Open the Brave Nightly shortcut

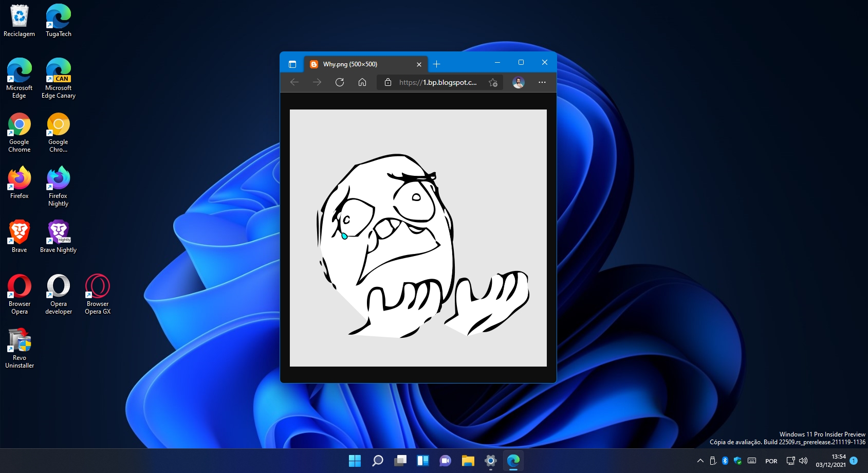(59, 236)
